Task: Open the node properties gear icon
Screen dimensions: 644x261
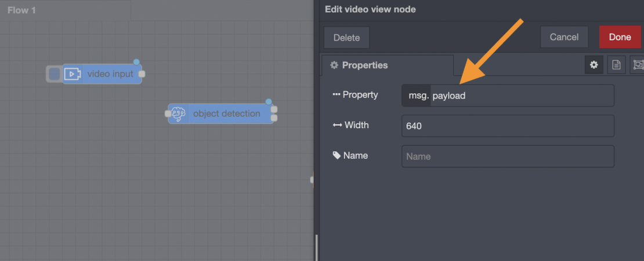Action: point(594,65)
